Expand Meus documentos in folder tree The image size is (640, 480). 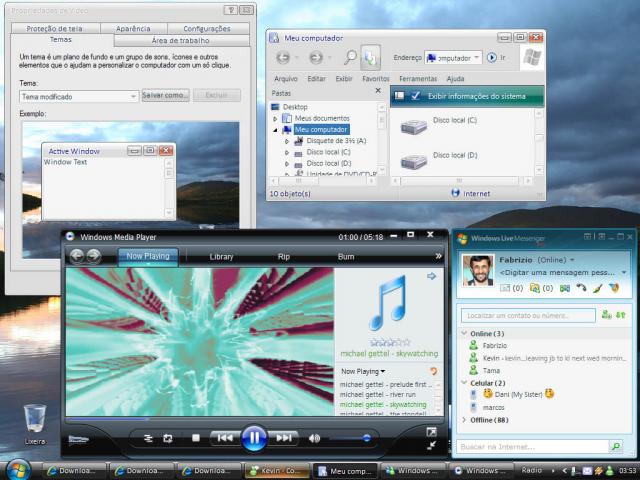tap(275, 118)
